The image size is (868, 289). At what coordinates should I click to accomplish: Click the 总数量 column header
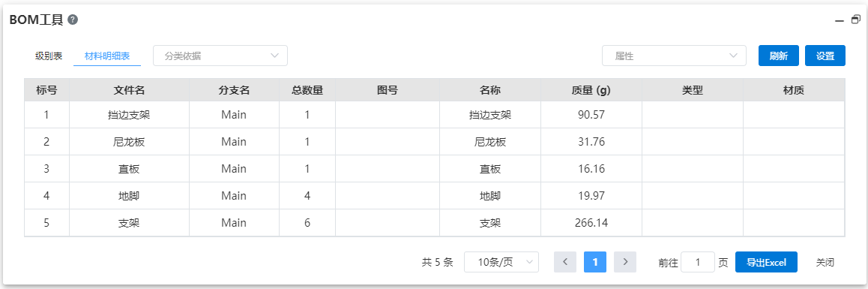[307, 90]
